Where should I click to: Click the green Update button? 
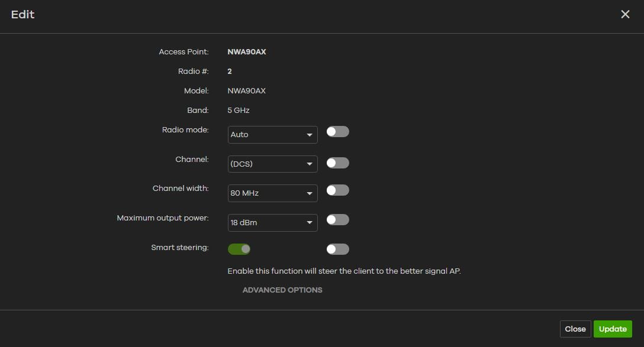coord(613,329)
